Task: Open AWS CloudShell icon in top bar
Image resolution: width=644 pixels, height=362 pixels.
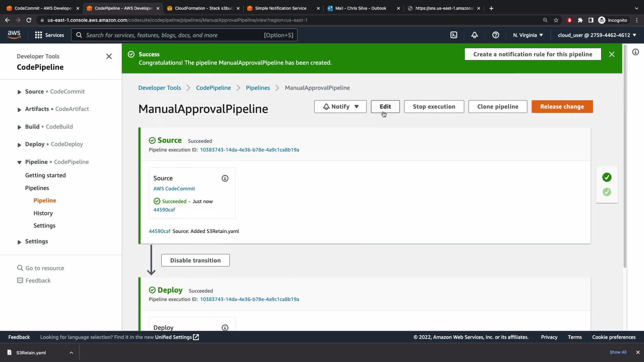Action: (454, 35)
